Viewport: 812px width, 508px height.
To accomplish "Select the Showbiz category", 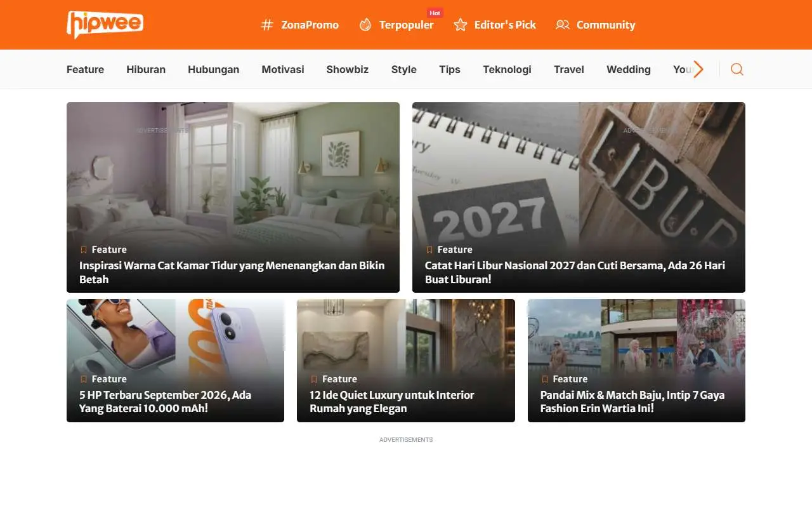I will (348, 69).
